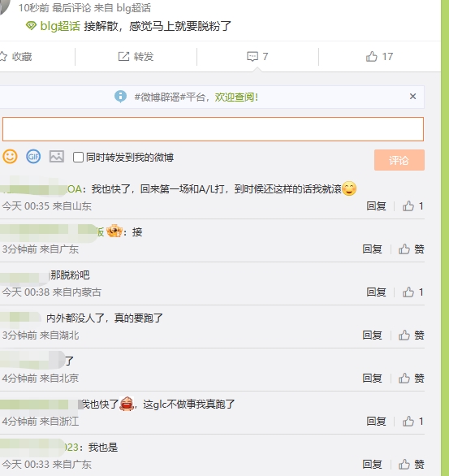The width and height of the screenshot is (449, 476).
Task: Click inside the comment text box
Action: pos(213,129)
